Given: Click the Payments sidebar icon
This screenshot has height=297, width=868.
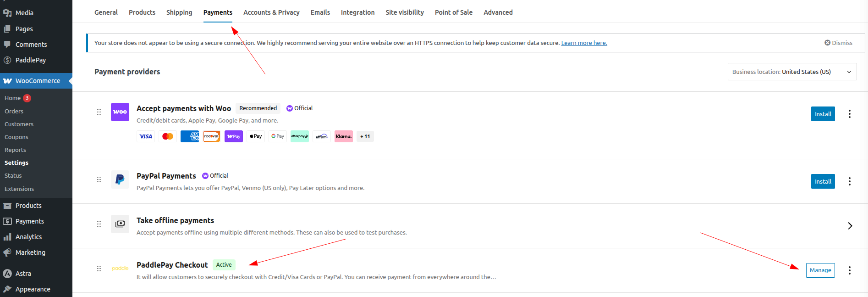Looking at the screenshot, I should tap(7, 221).
